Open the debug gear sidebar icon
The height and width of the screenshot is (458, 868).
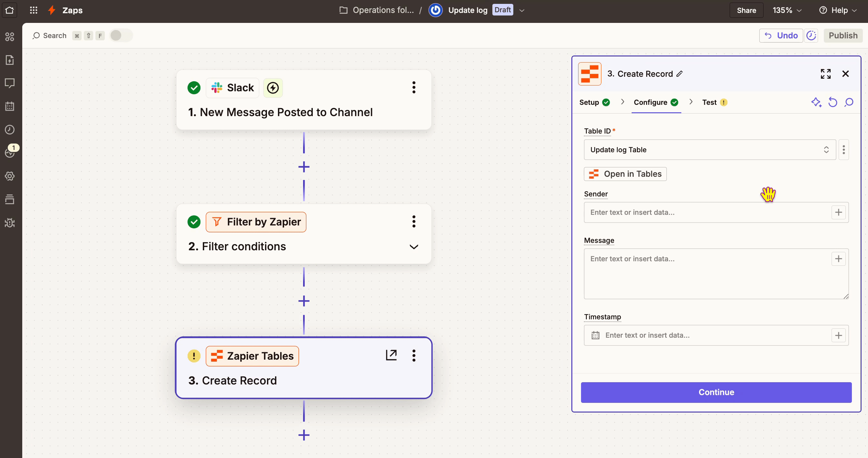point(10,223)
